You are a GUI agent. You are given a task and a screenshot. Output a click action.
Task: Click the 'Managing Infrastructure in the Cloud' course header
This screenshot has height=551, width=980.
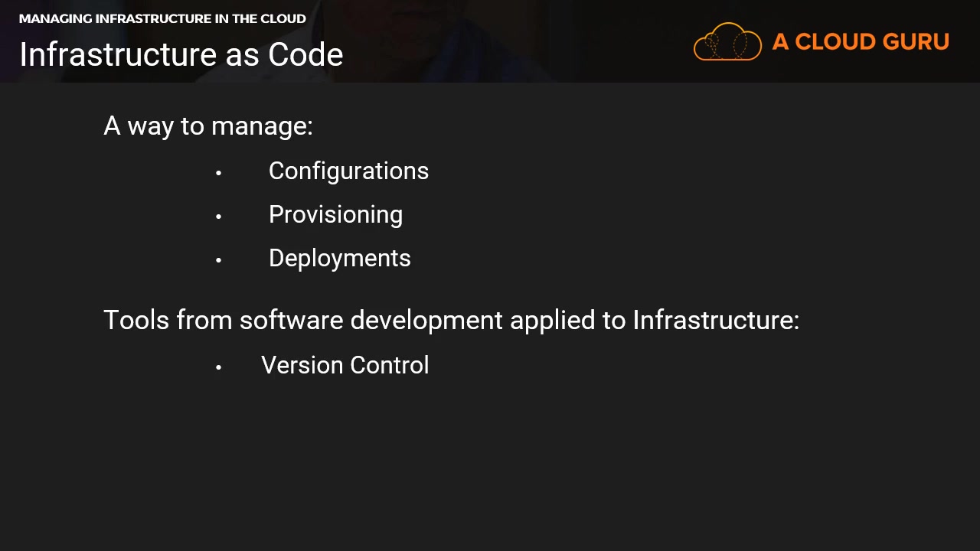162,18
